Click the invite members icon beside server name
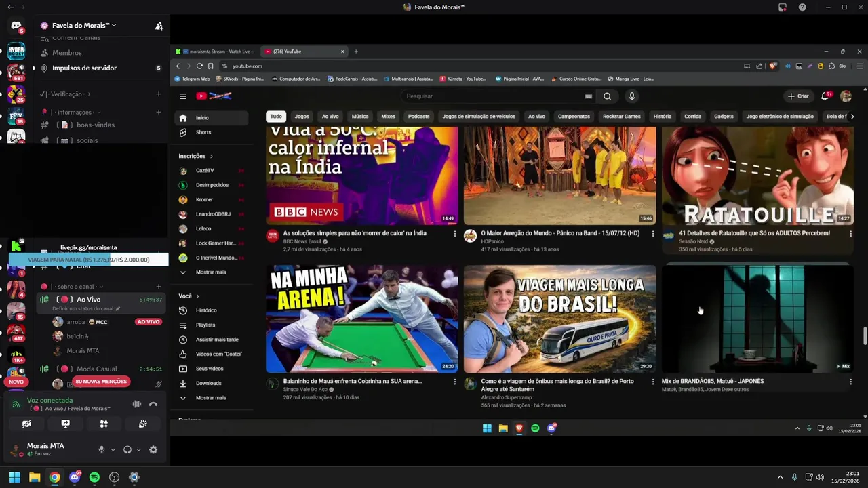868x488 pixels. pos(159,26)
